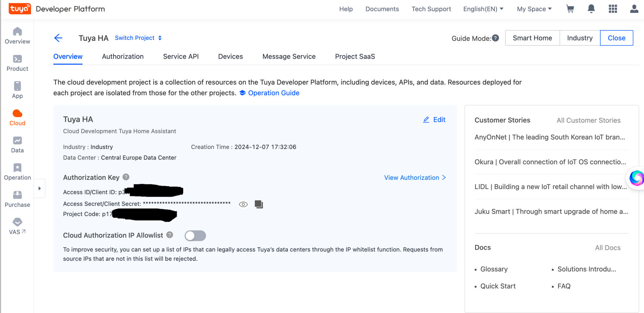
Task: Select the Cloud sidebar section
Action: (x=17, y=118)
